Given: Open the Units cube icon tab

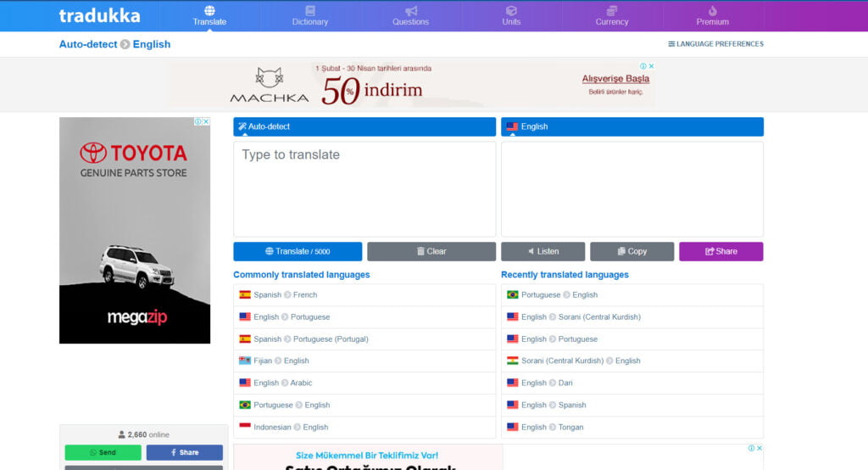Looking at the screenshot, I should pos(511,15).
